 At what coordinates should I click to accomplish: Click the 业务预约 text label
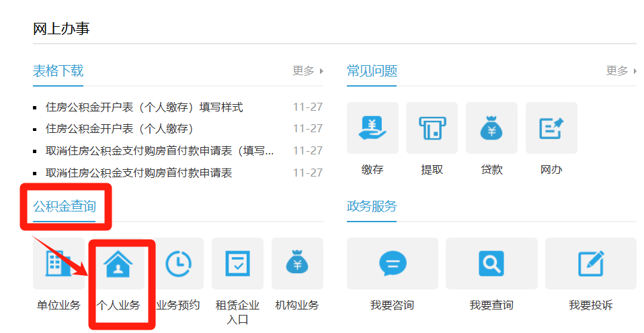178,305
